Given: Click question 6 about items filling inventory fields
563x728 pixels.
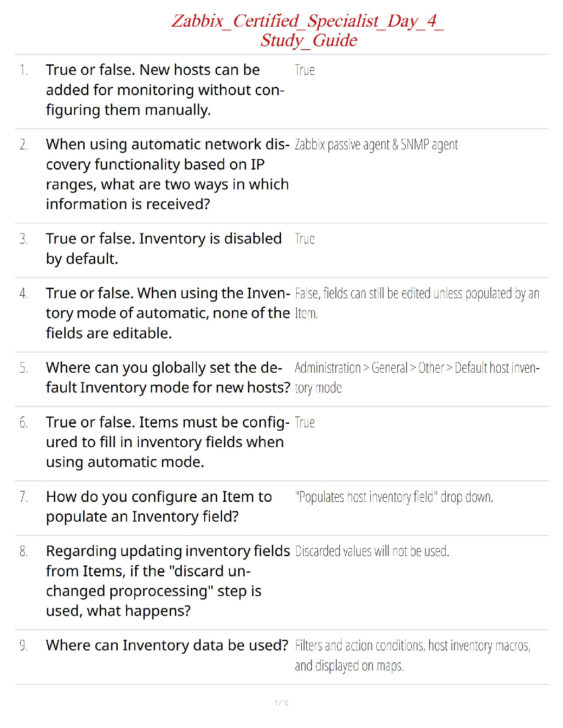Looking at the screenshot, I should 167,442.
